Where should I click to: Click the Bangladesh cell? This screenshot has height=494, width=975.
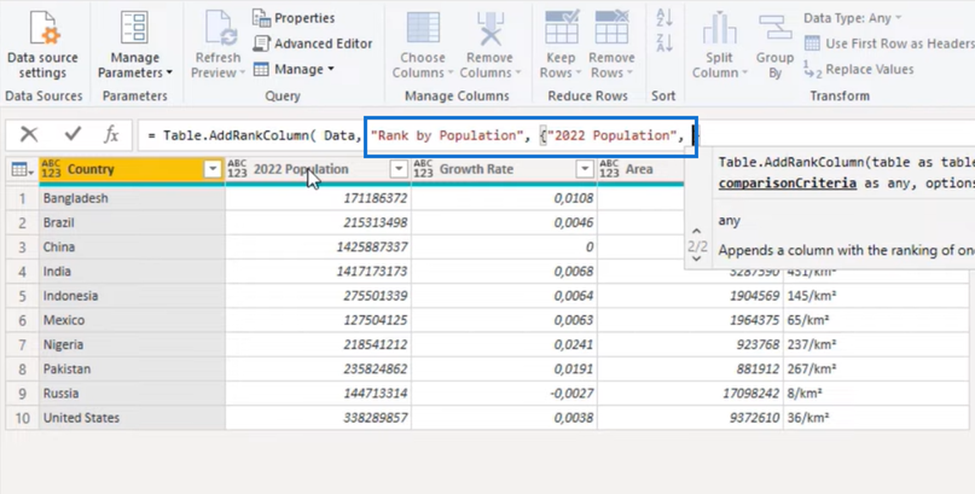click(x=132, y=198)
